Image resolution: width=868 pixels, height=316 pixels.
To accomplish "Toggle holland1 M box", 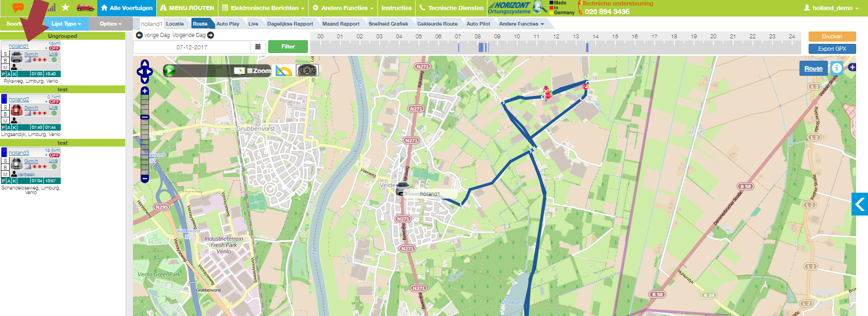I will tap(5, 67).
